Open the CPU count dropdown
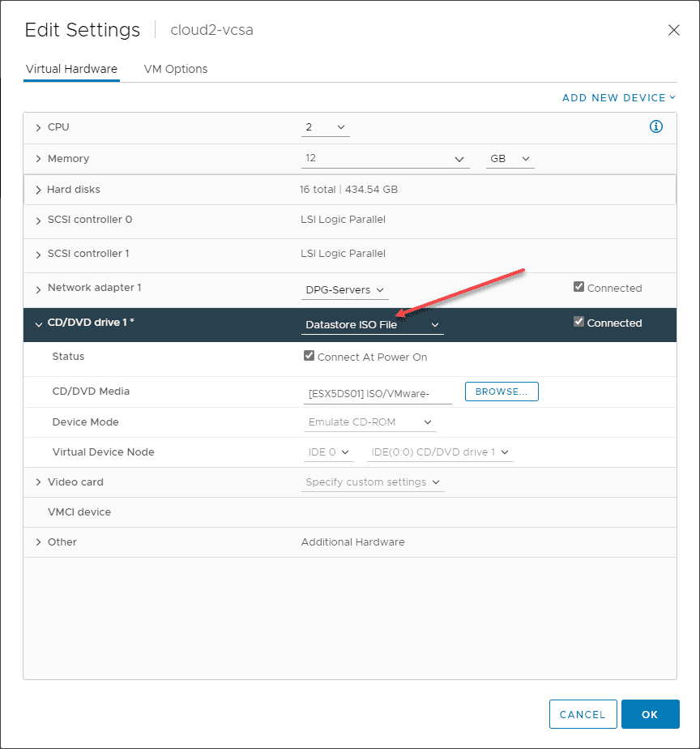Screen dimensions: 700x749 pyautogui.click(x=326, y=127)
